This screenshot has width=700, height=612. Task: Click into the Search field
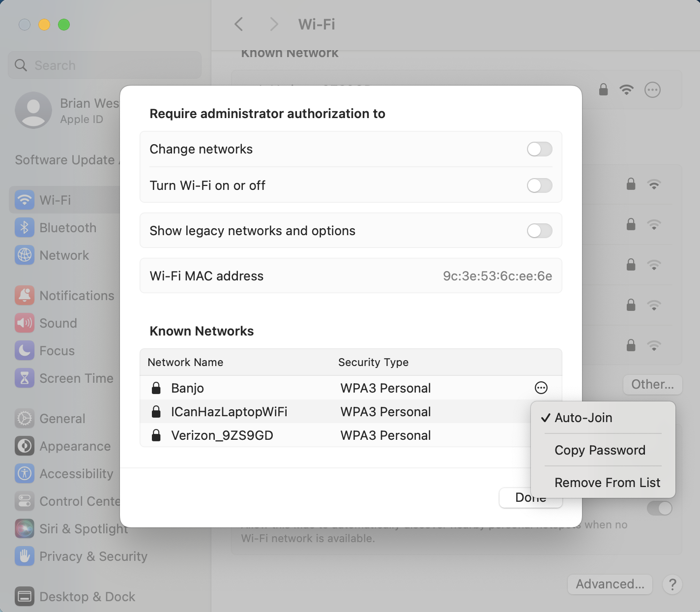pyautogui.click(x=105, y=65)
